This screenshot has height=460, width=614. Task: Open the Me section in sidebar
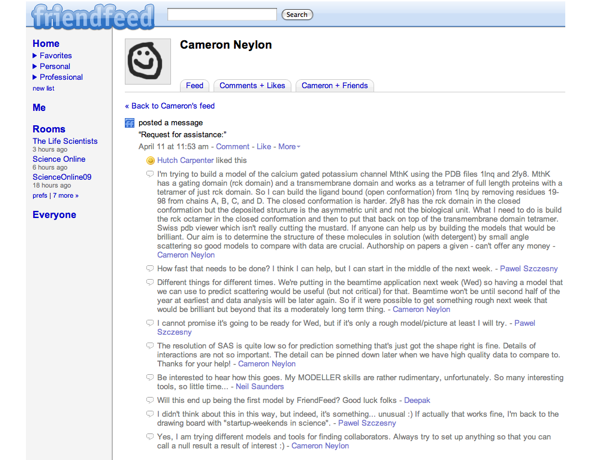pyautogui.click(x=39, y=108)
